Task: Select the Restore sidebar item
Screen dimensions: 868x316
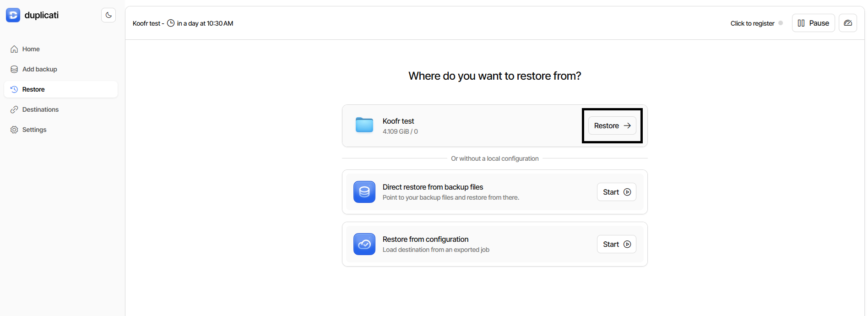Action: coord(61,89)
